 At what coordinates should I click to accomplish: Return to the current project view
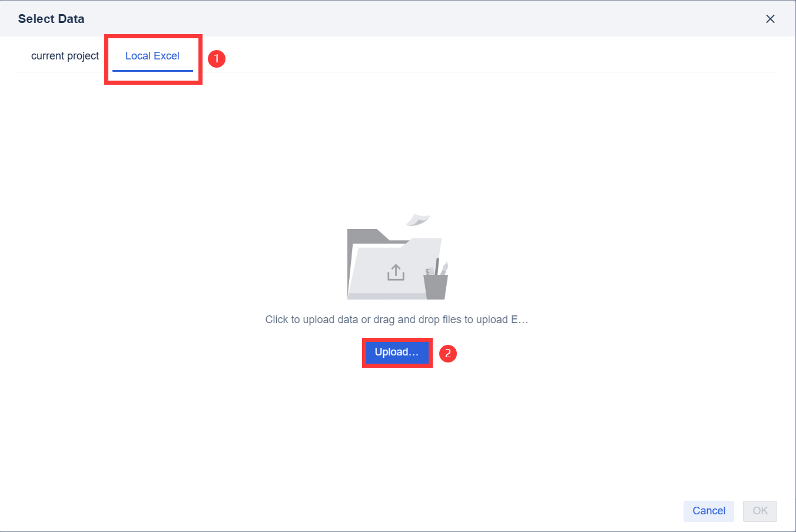65,55
